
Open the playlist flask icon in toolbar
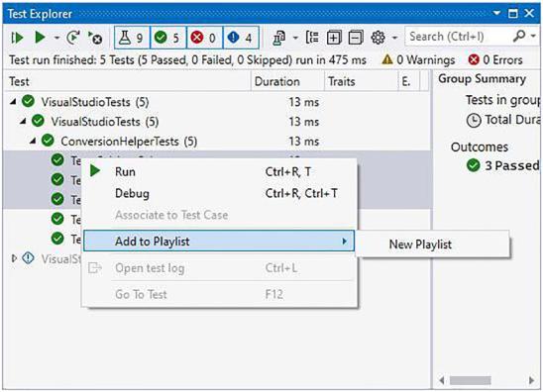point(279,38)
